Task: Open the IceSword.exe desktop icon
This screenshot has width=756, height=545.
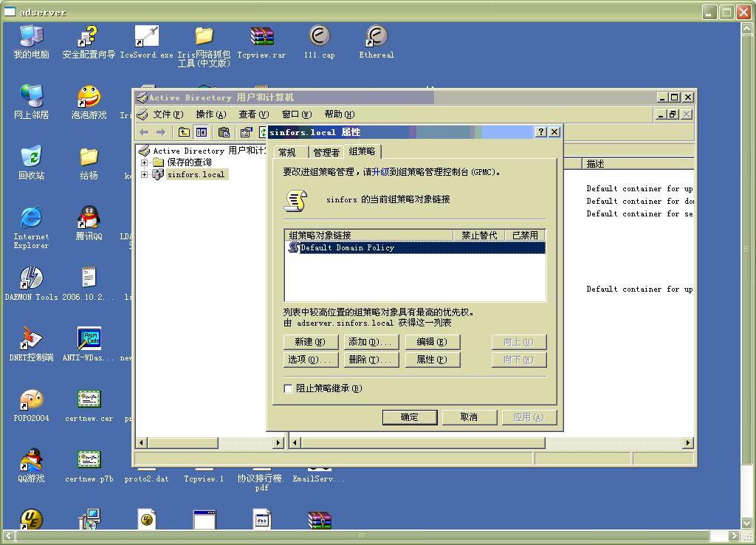Action: pos(146,36)
